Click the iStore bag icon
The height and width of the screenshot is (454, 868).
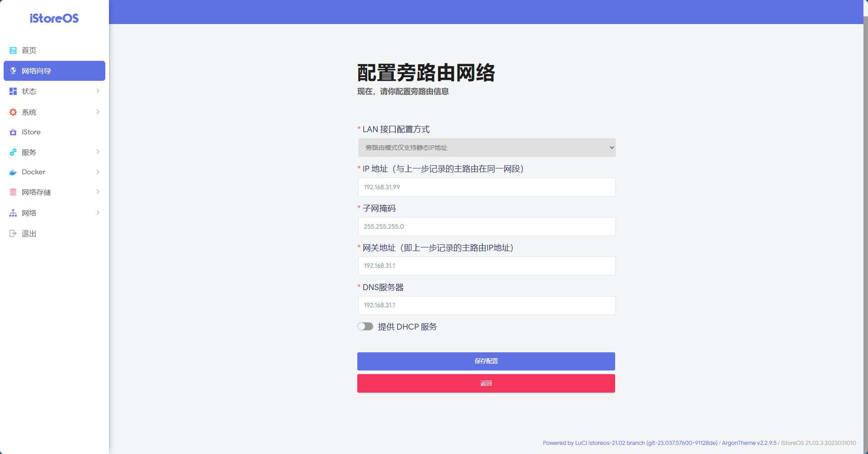pos(13,132)
